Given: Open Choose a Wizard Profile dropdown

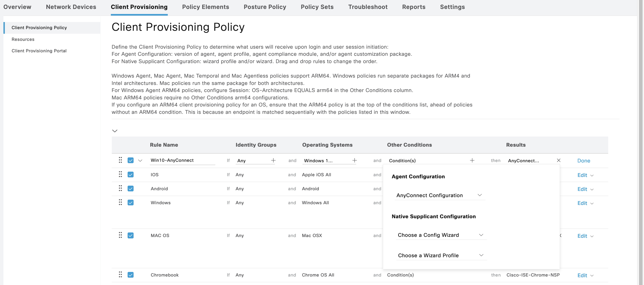Looking at the screenshot, I should pyautogui.click(x=441, y=255).
